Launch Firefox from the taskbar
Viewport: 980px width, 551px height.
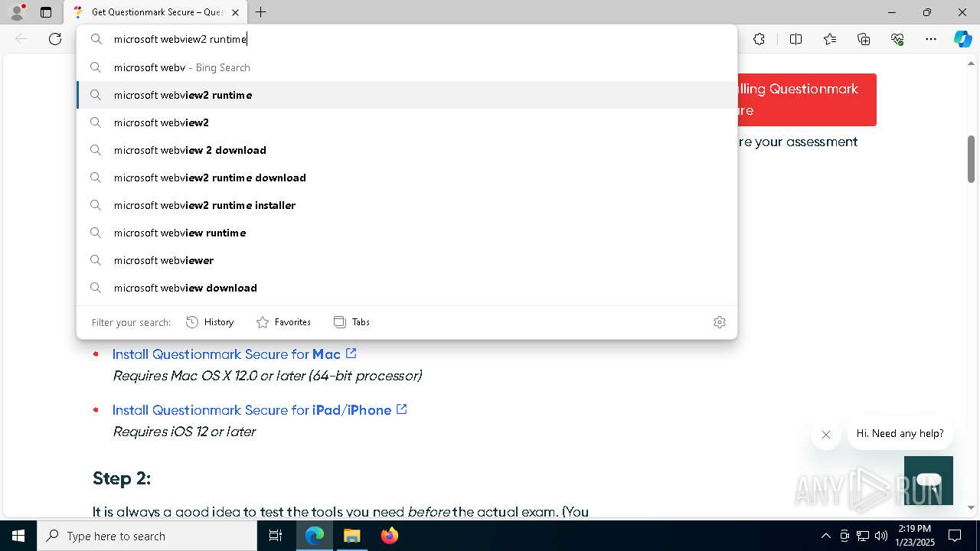(389, 536)
